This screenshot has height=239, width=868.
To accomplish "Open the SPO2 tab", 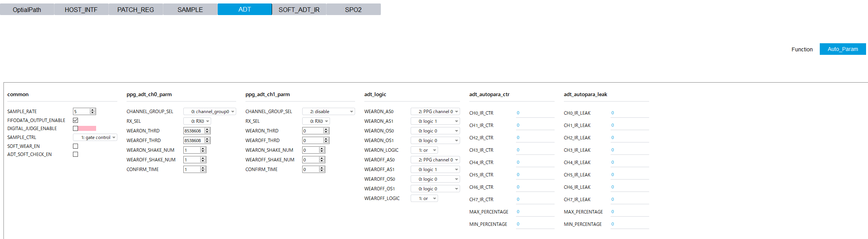I will 353,10.
